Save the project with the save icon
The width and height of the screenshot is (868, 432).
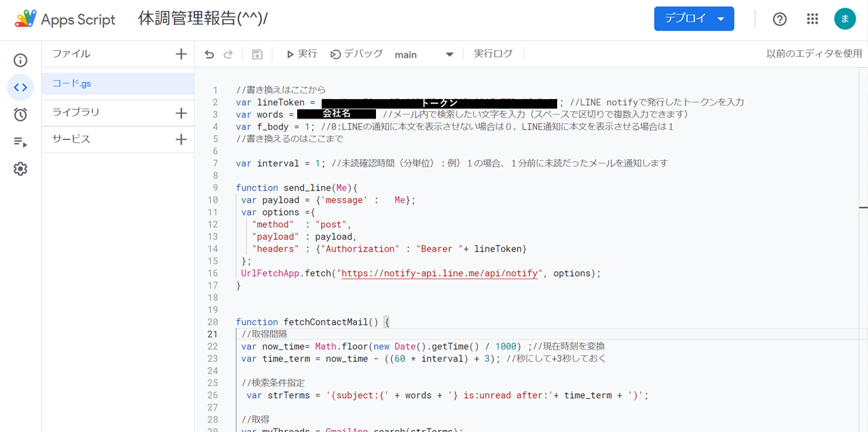[x=258, y=54]
